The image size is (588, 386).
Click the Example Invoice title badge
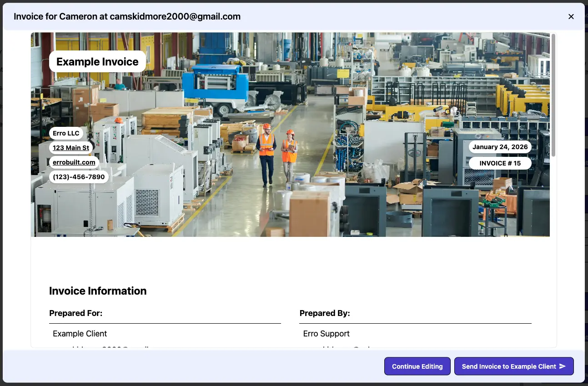point(97,62)
